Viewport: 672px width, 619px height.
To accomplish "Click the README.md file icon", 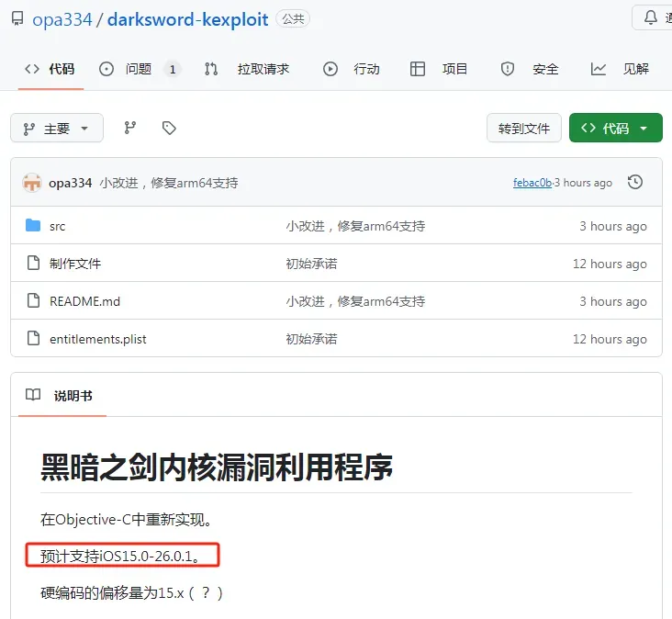I will [x=33, y=300].
